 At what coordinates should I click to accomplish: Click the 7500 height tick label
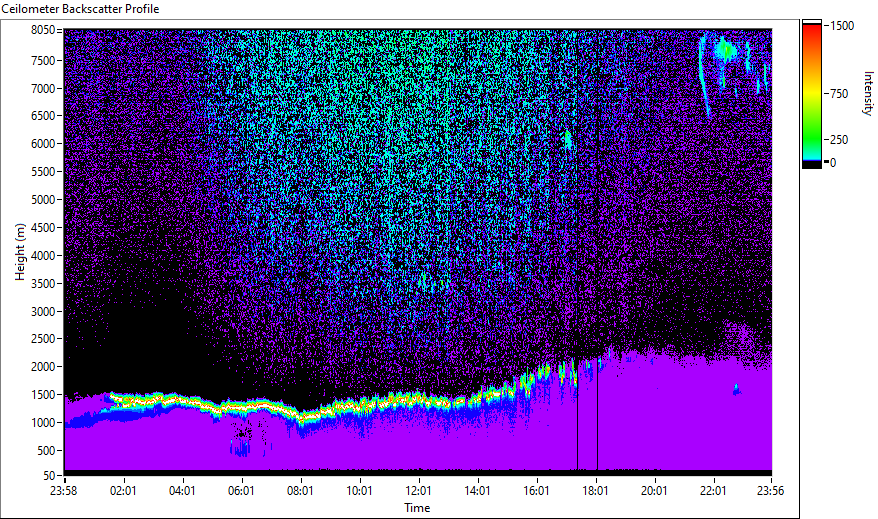click(x=43, y=60)
